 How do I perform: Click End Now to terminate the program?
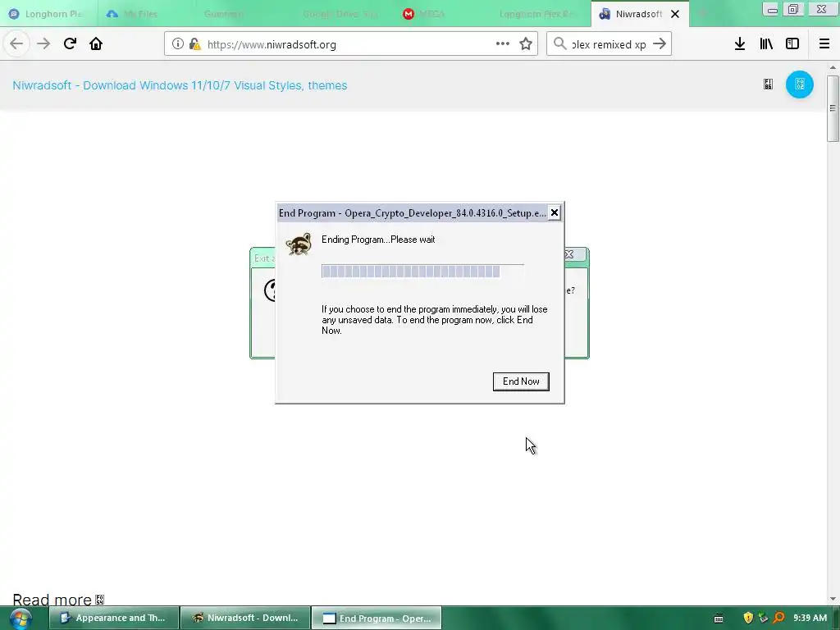(x=521, y=381)
